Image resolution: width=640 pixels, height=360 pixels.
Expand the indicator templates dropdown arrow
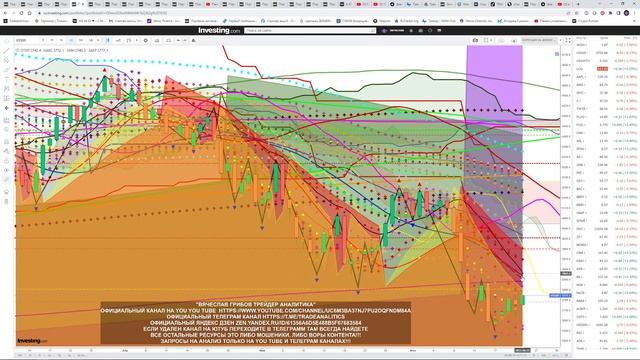click(x=136, y=40)
